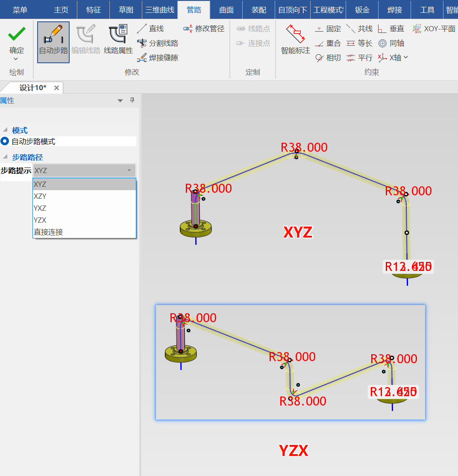Apply the 同轴 coaxial constraint
The image size is (458, 476).
[391, 44]
